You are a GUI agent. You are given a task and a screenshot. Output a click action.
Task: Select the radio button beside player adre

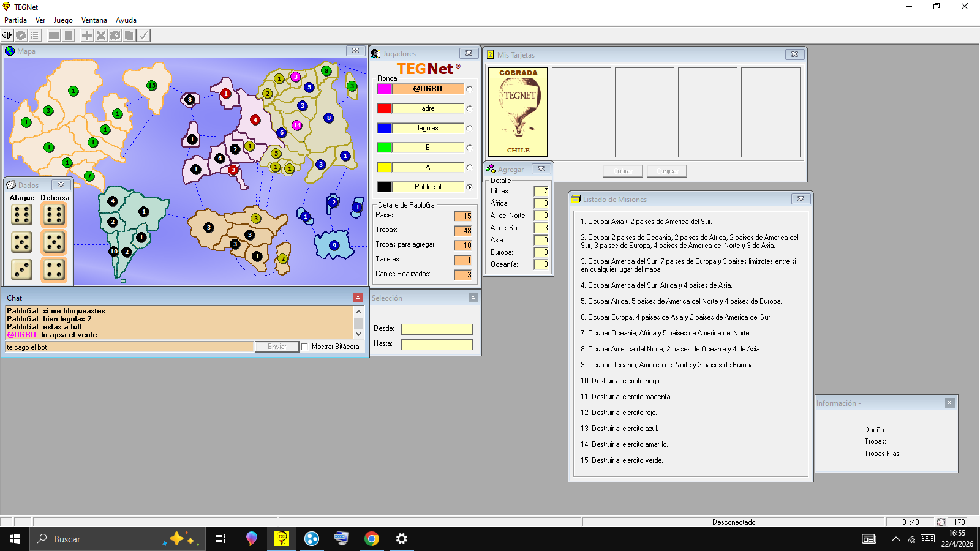pyautogui.click(x=469, y=108)
